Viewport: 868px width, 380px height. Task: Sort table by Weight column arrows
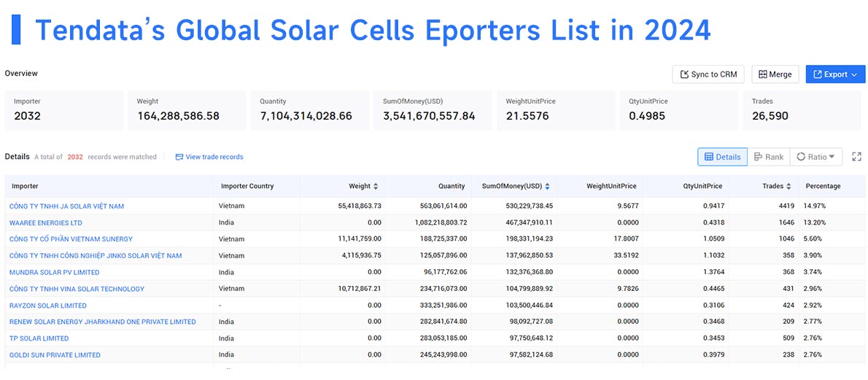click(x=376, y=187)
